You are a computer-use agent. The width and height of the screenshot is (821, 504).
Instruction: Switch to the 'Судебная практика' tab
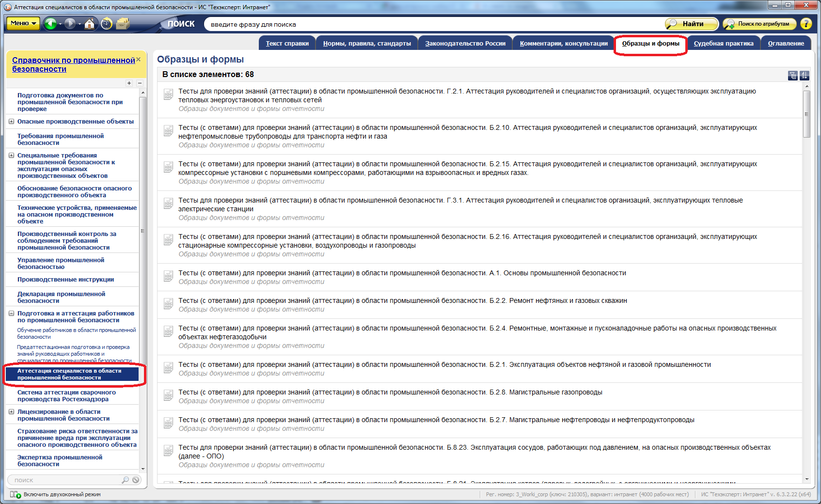pos(723,44)
